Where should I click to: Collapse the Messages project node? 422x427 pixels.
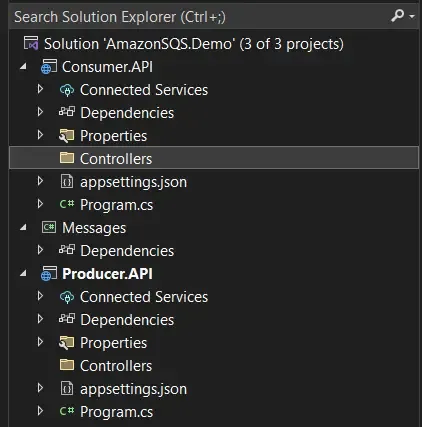click(23, 228)
